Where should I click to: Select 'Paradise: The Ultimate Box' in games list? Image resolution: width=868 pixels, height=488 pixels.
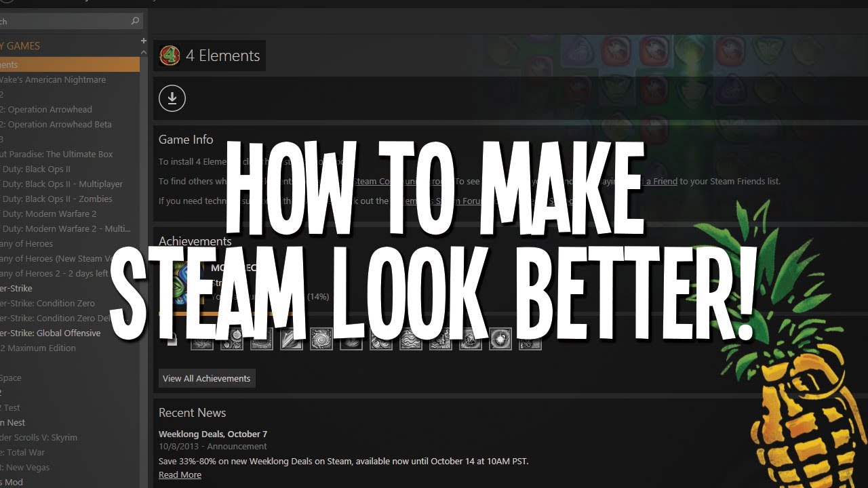[56, 154]
